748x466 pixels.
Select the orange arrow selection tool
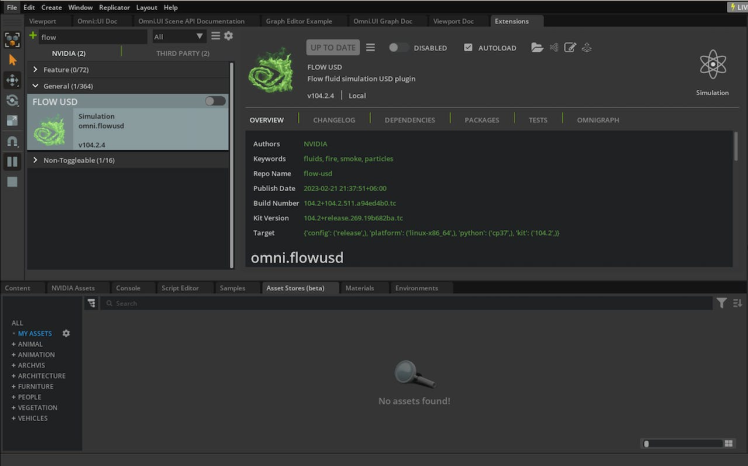point(12,60)
